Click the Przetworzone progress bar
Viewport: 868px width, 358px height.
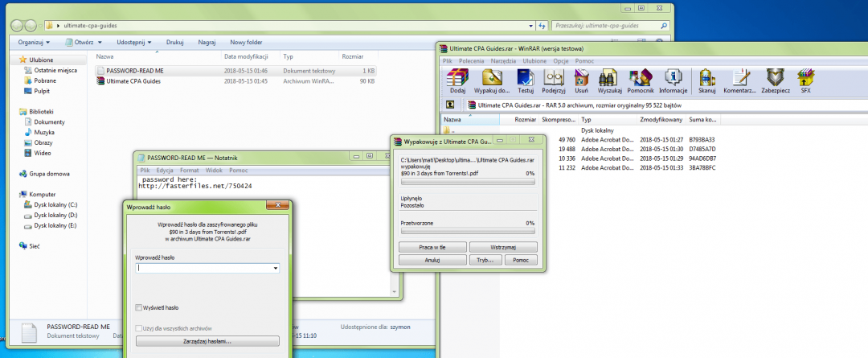(x=467, y=231)
